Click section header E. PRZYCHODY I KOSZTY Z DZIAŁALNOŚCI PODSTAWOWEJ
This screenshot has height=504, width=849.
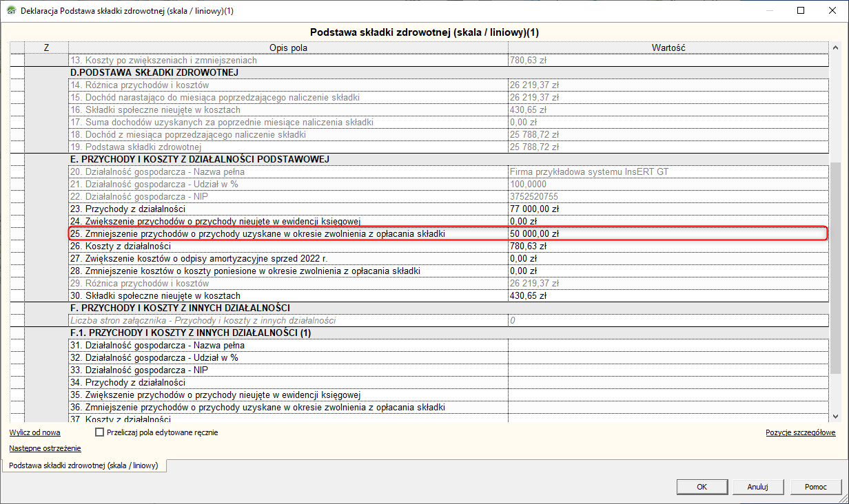[x=448, y=159]
